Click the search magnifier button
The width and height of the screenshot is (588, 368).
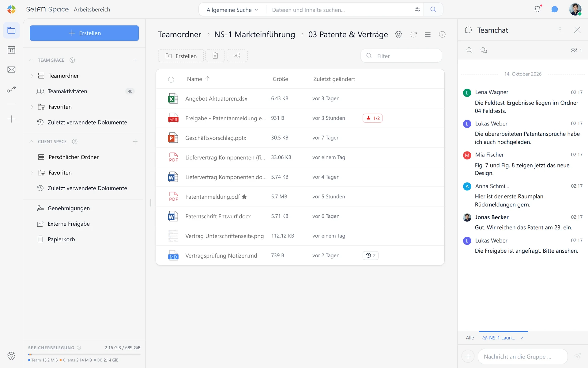point(433,10)
